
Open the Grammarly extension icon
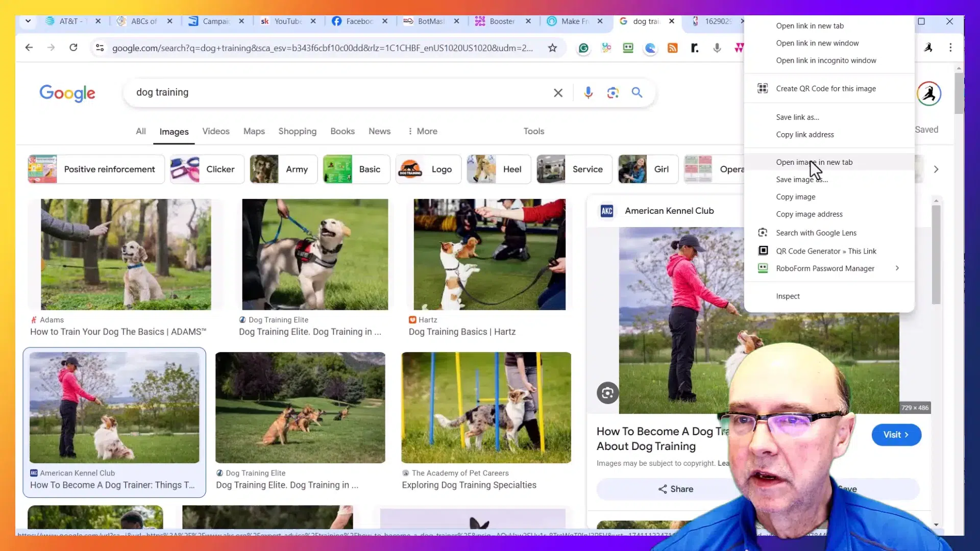point(583,48)
